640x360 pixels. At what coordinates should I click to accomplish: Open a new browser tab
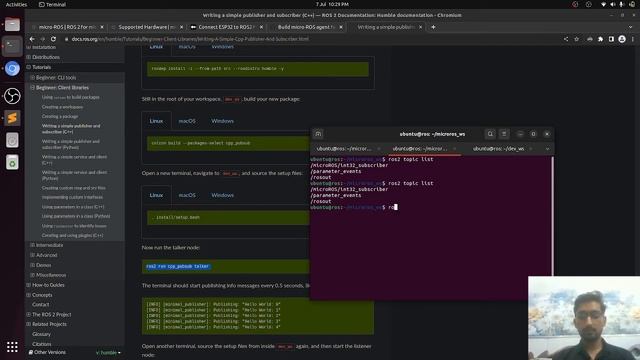[x=433, y=27]
